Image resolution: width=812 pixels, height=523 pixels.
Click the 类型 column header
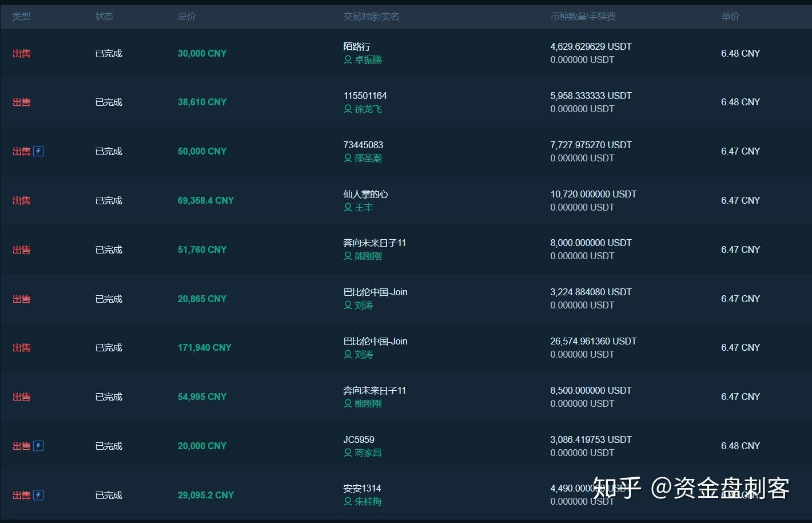(21, 17)
